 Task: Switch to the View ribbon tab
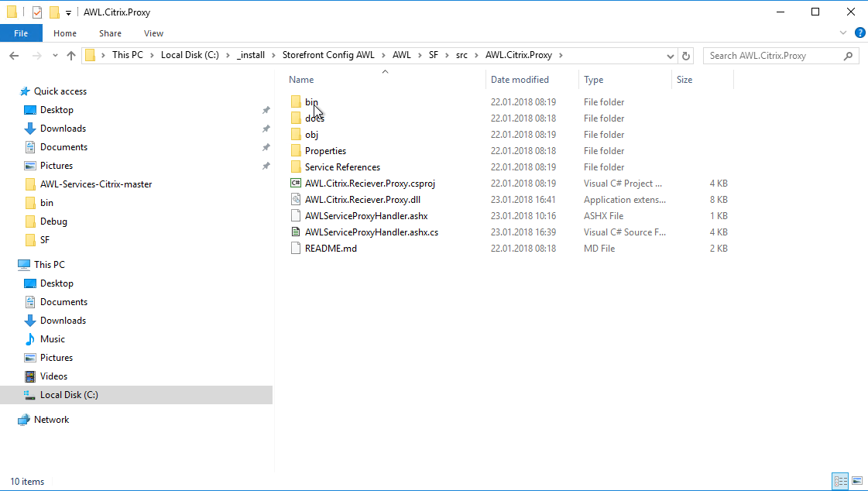coord(153,33)
